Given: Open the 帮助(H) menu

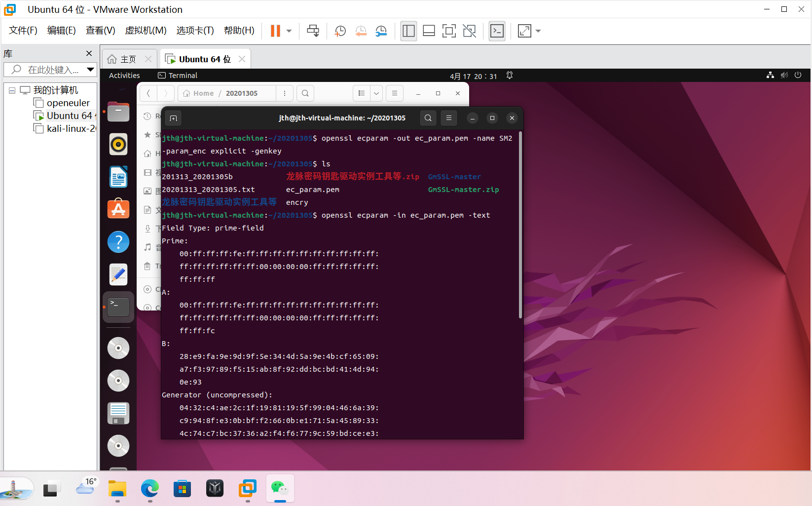Looking at the screenshot, I should [x=239, y=31].
